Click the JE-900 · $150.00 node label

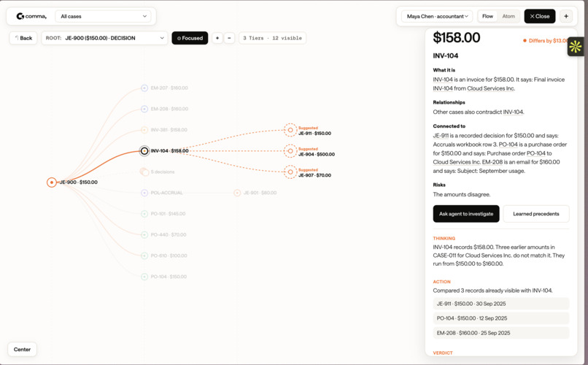[78, 182]
